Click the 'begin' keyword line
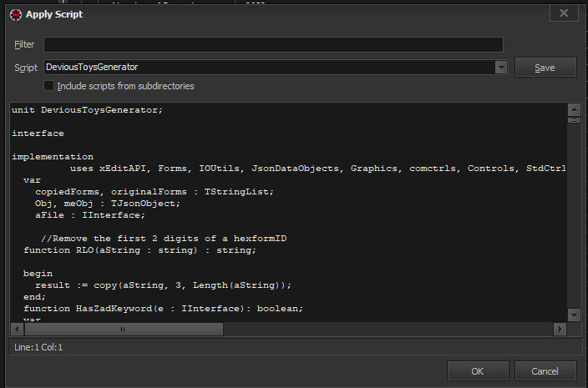The height and width of the screenshot is (388, 588). [38, 274]
